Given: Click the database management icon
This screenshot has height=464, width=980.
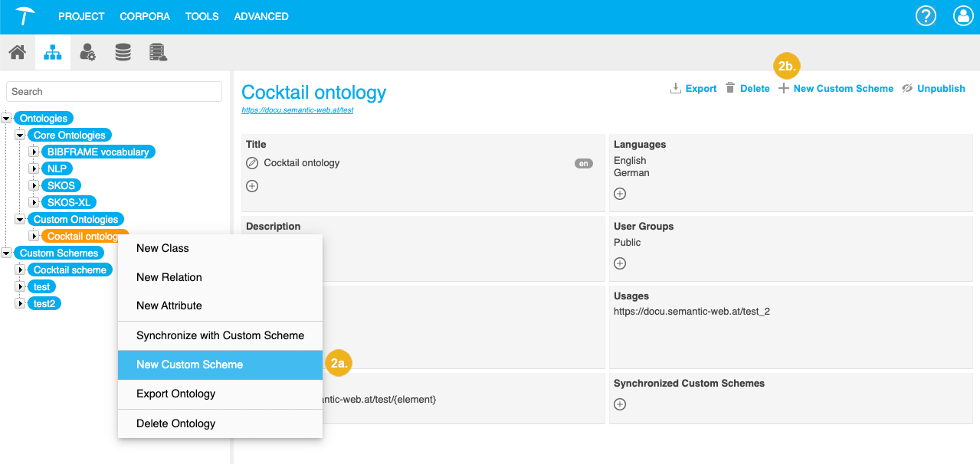Looking at the screenshot, I should [123, 51].
